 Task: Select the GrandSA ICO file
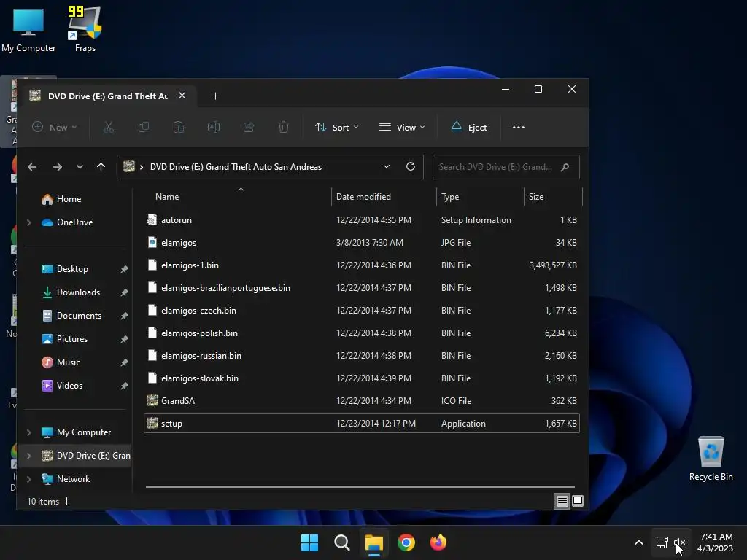point(362,401)
